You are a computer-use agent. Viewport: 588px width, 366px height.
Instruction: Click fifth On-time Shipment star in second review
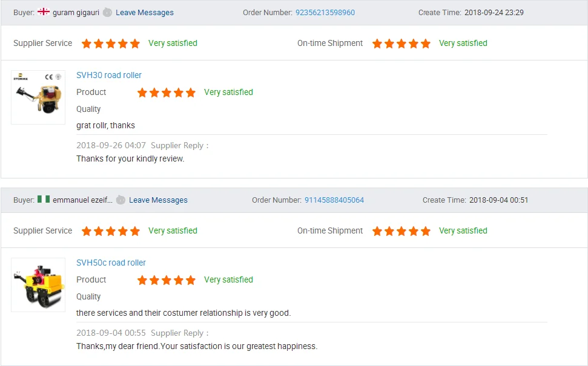point(426,231)
